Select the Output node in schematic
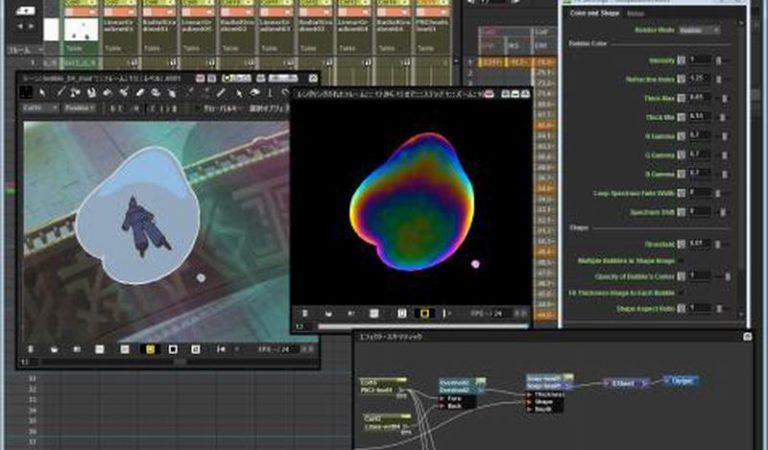This screenshot has height=450, width=768. click(681, 380)
